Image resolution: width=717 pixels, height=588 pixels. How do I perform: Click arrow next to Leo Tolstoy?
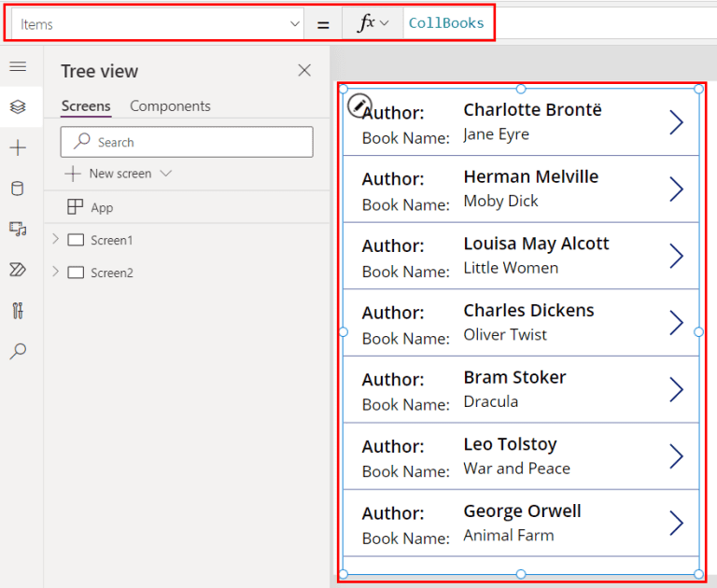[x=676, y=455]
